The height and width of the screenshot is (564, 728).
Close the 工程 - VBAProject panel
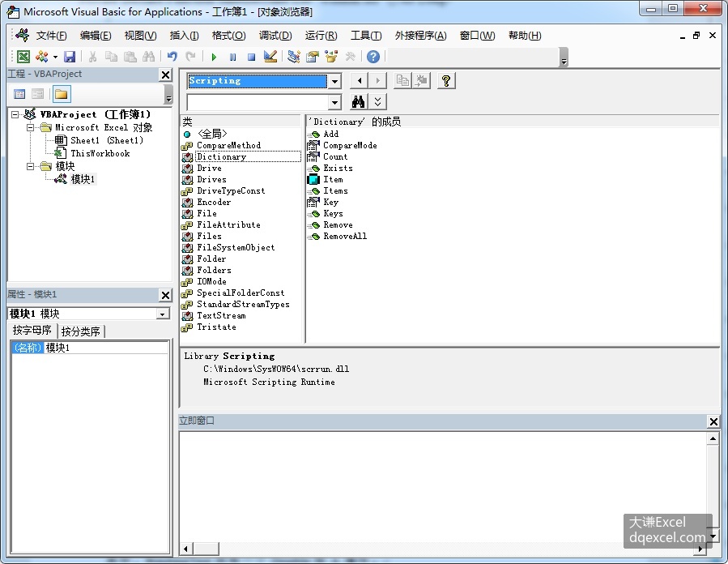(x=166, y=75)
